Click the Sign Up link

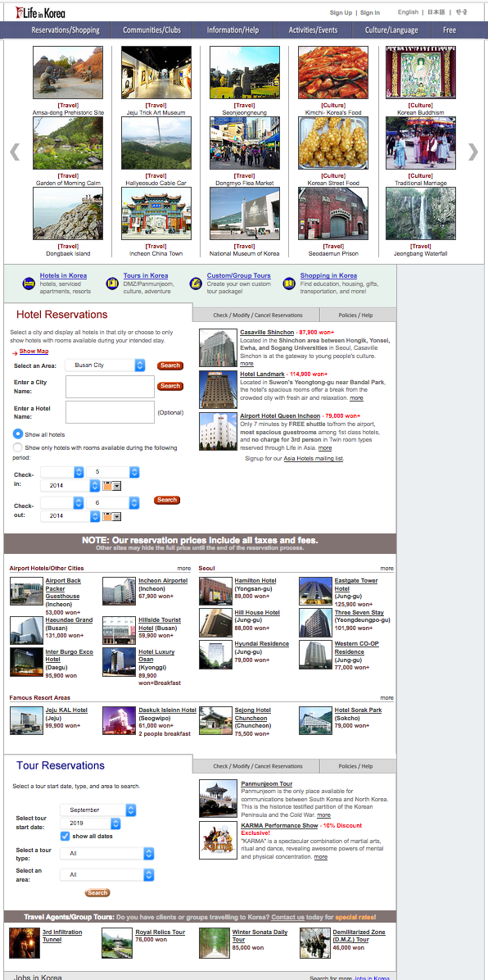(x=341, y=12)
